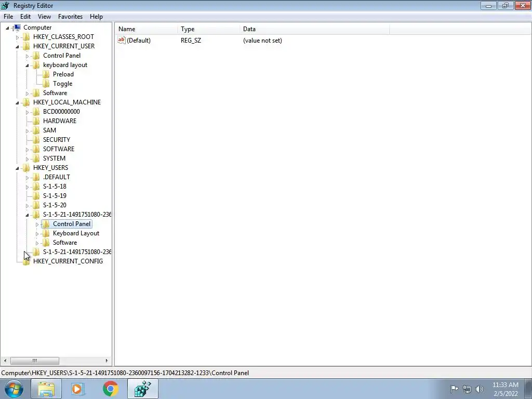This screenshot has width=532, height=399.
Task: Expand the .DEFAULT key arrow
Action: (x=27, y=178)
